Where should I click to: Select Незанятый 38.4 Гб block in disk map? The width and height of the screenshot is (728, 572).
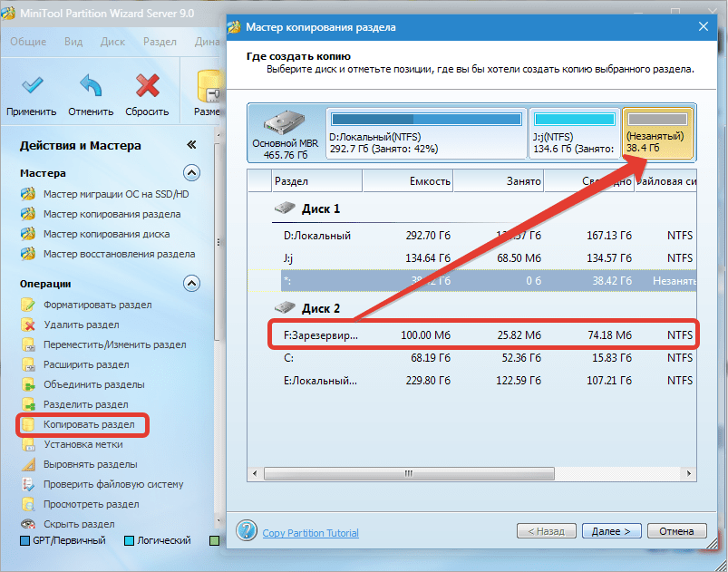click(x=657, y=133)
